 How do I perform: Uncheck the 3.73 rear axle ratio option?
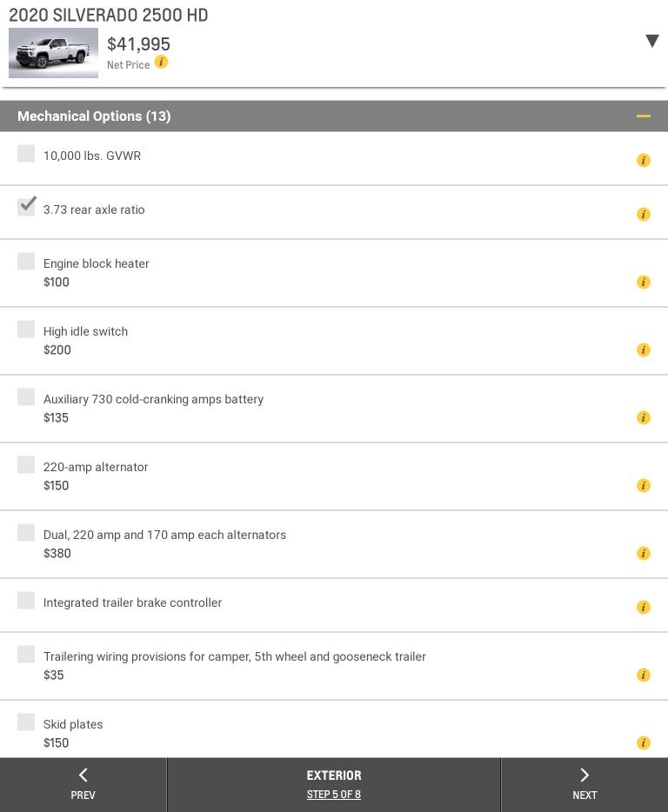pyautogui.click(x=26, y=207)
